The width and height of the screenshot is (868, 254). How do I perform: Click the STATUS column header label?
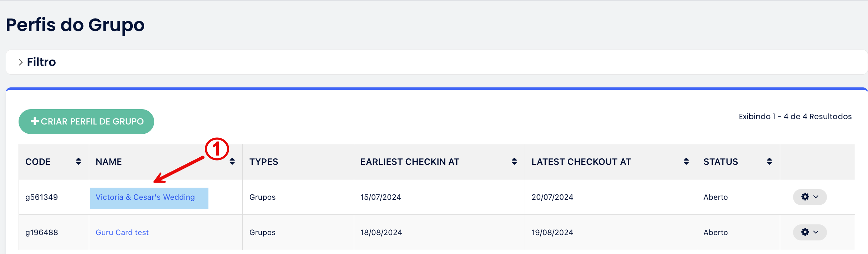(721, 162)
